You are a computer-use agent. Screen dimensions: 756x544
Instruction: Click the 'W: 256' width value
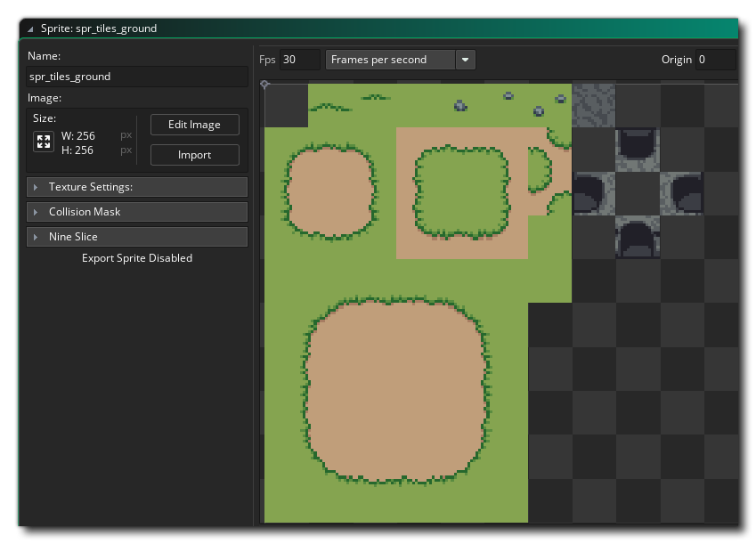coord(78,136)
